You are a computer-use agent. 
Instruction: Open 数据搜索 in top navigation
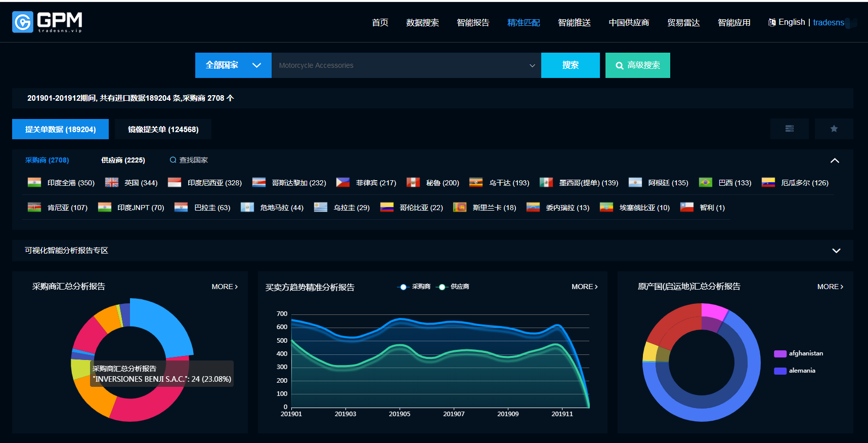click(422, 22)
